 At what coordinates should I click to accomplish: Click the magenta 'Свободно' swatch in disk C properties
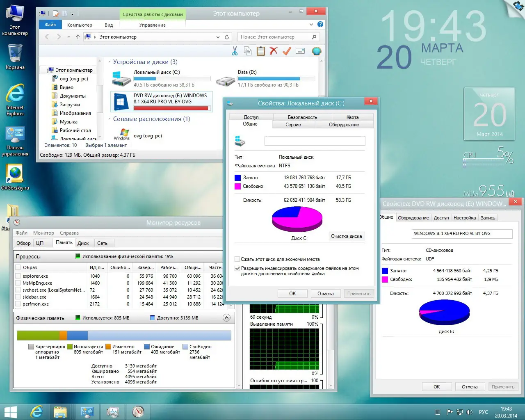pyautogui.click(x=237, y=186)
